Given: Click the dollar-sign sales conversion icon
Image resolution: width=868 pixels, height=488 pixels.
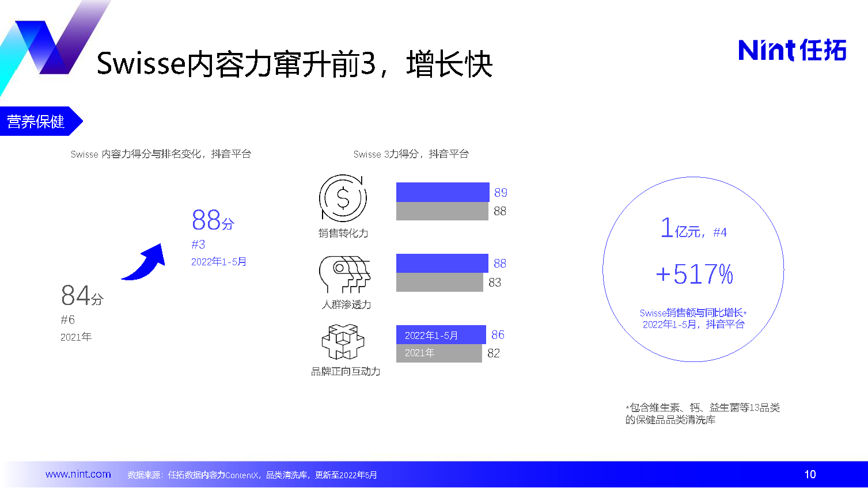Looking at the screenshot, I should click(343, 199).
